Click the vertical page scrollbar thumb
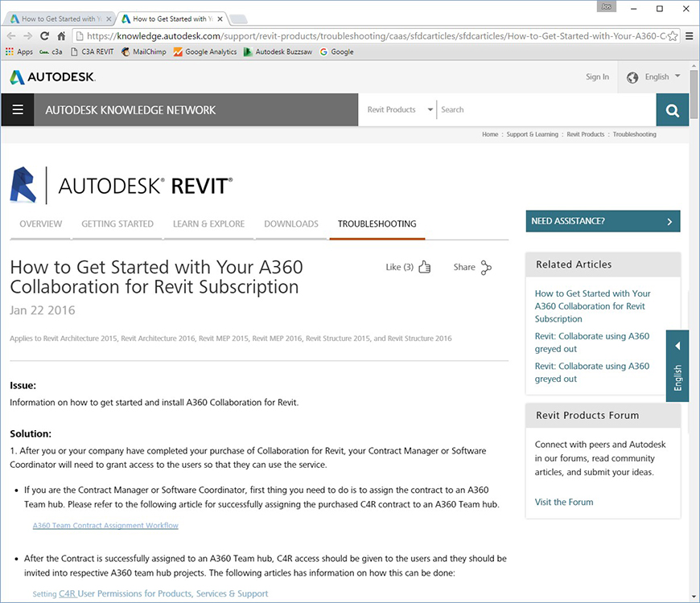 (694, 93)
